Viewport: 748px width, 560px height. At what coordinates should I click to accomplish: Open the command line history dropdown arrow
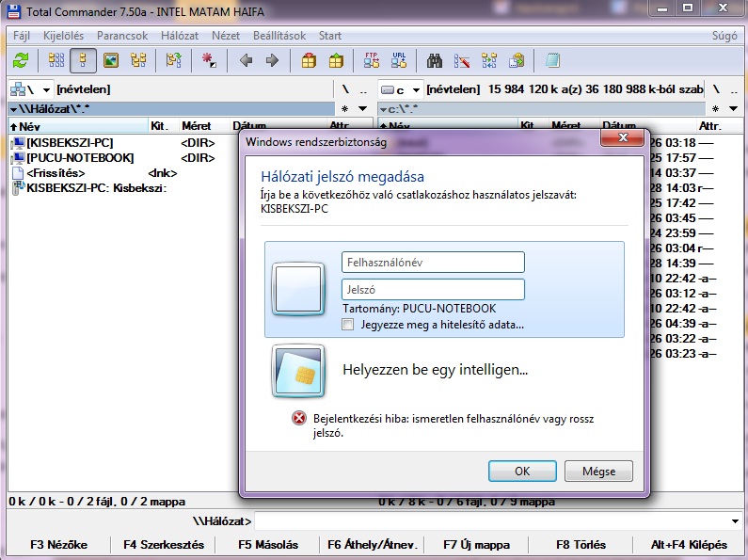(735, 521)
